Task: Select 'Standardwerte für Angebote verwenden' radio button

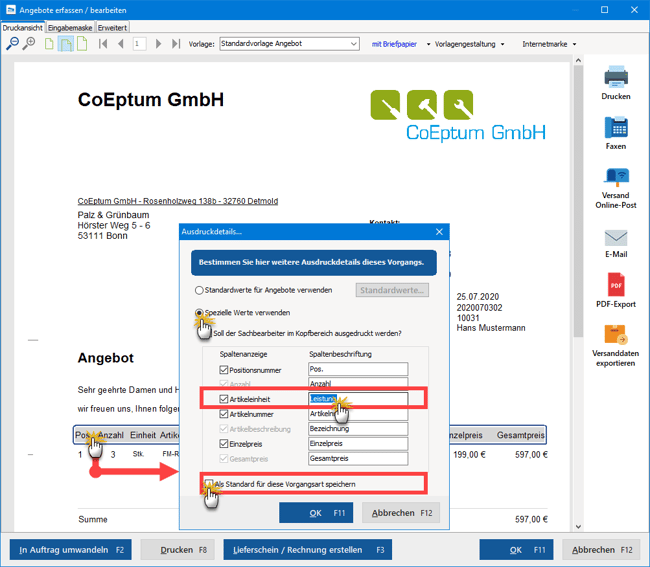Action: 200,290
